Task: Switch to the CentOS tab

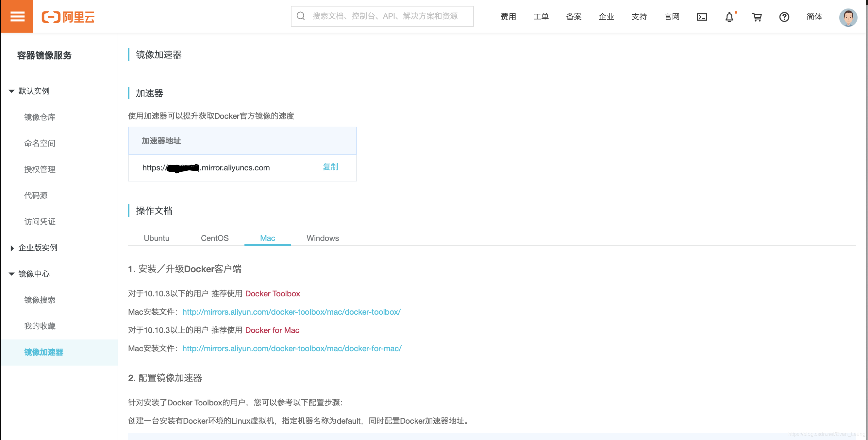Action: pyautogui.click(x=214, y=238)
